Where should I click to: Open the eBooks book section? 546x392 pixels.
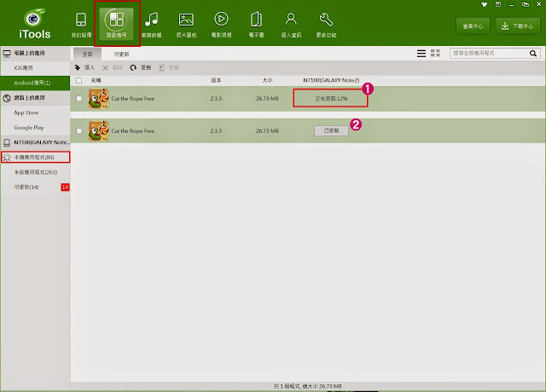pyautogui.click(x=256, y=25)
